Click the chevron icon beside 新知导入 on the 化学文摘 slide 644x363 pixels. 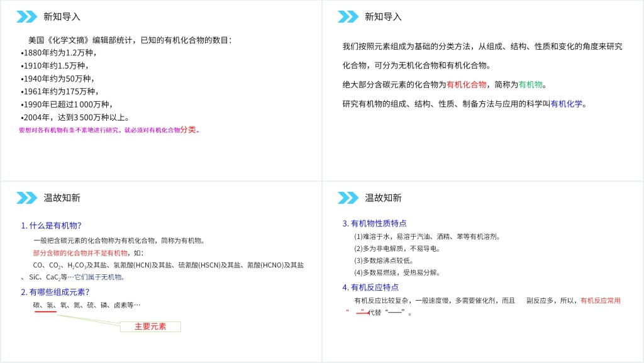[x=26, y=17]
